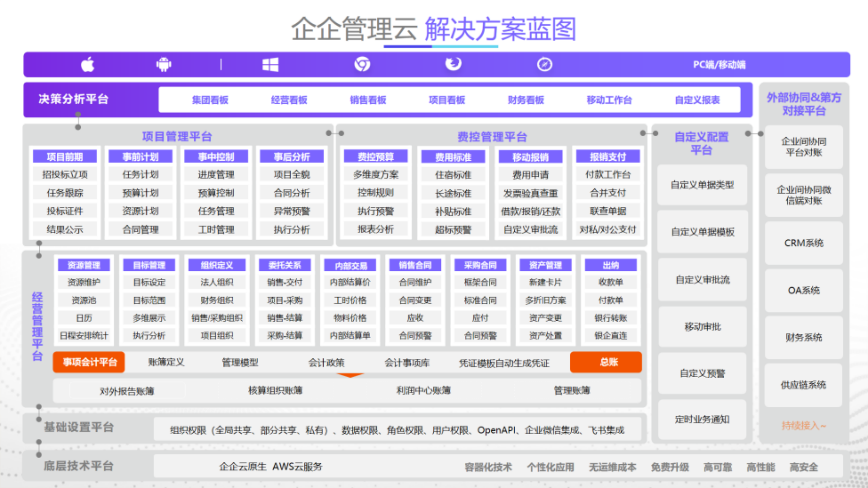Viewport: 868px width, 488px height.
Task: Click the orange 总账 button
Action: [x=606, y=362]
